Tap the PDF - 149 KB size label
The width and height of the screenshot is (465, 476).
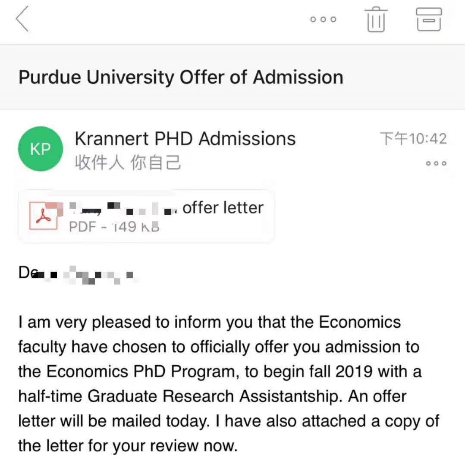tap(114, 226)
